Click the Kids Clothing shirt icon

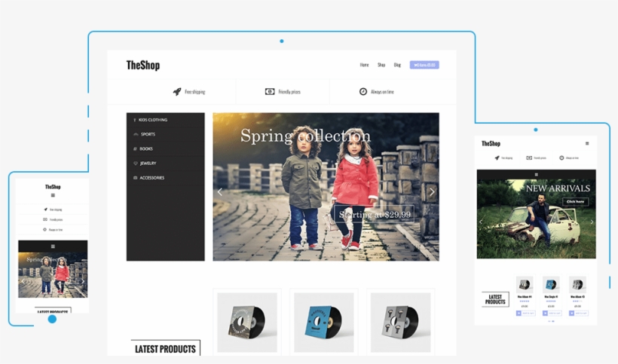[135, 120]
